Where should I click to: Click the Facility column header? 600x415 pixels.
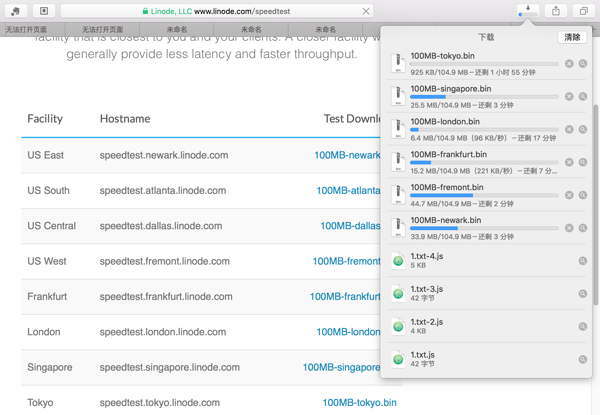(x=45, y=119)
